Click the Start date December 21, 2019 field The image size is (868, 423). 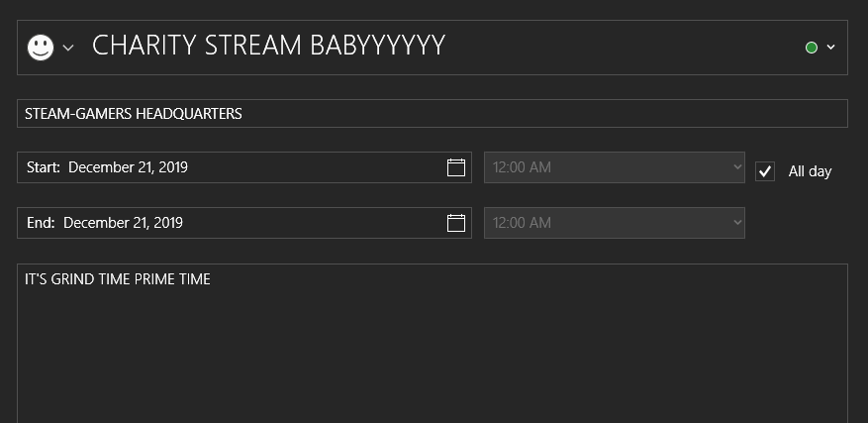coord(244,167)
